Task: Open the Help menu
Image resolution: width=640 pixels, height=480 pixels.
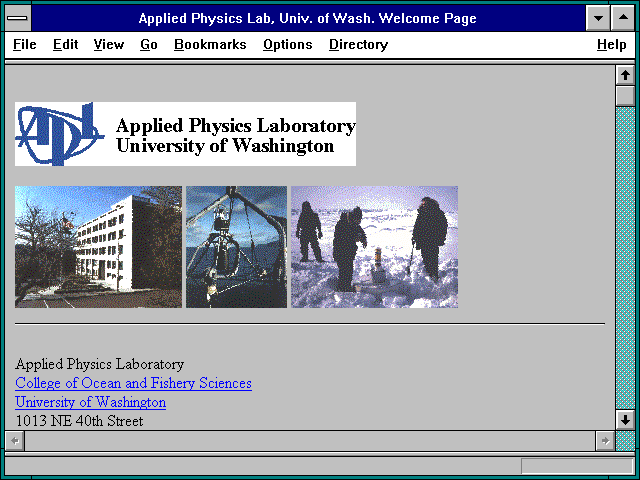Action: (611, 44)
